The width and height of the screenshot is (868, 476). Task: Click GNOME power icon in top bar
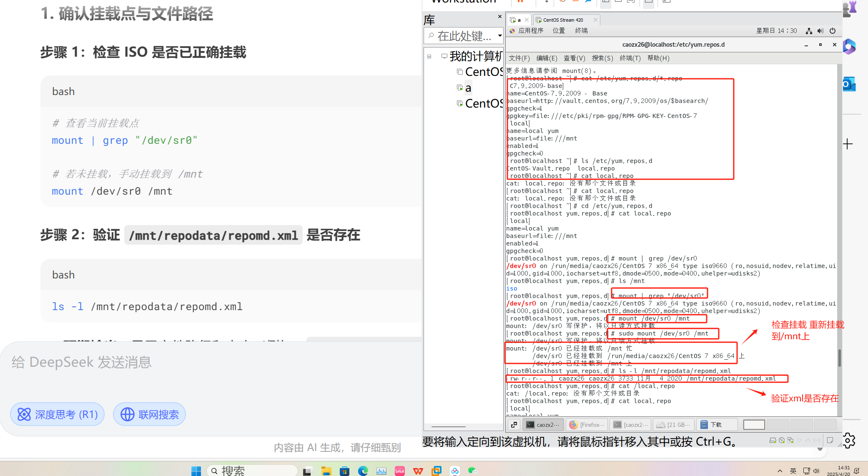click(833, 30)
